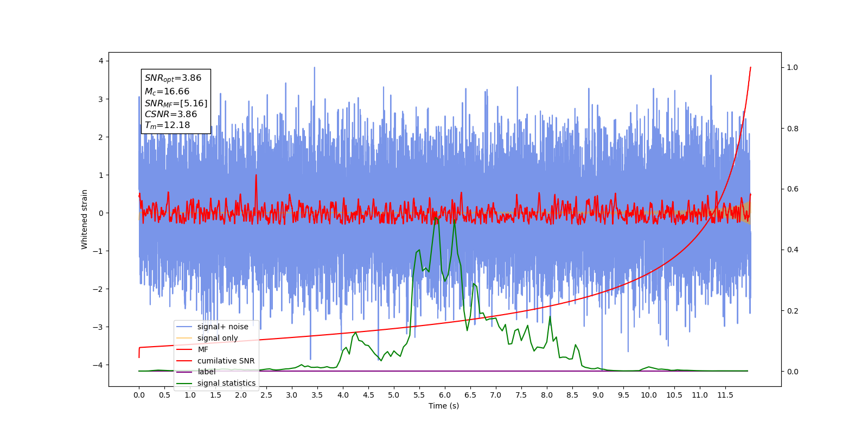868x434 pixels.
Task: Click the CSNR=3.86 annotation text
Action: 171,114
